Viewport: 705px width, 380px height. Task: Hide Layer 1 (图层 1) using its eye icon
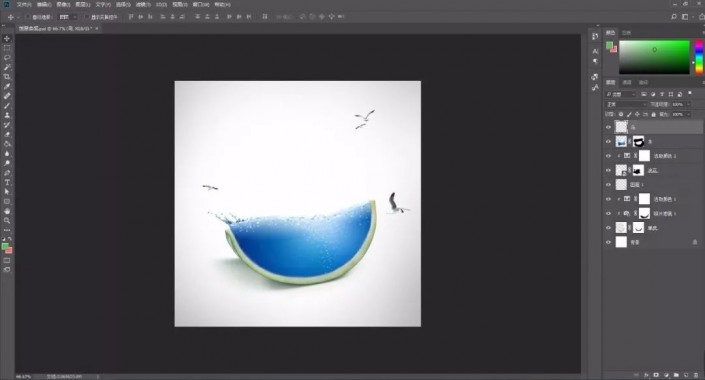point(608,185)
